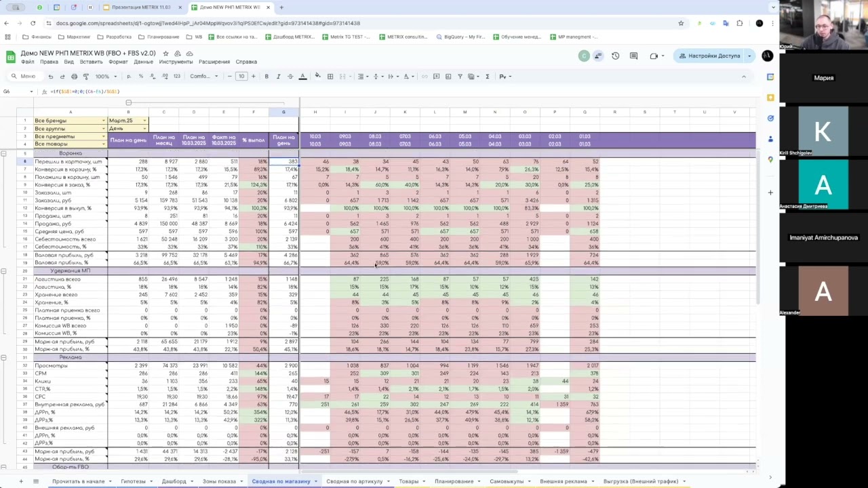Click the percent format icon
Image resolution: width=868 pixels, height=488 pixels.
140,77
